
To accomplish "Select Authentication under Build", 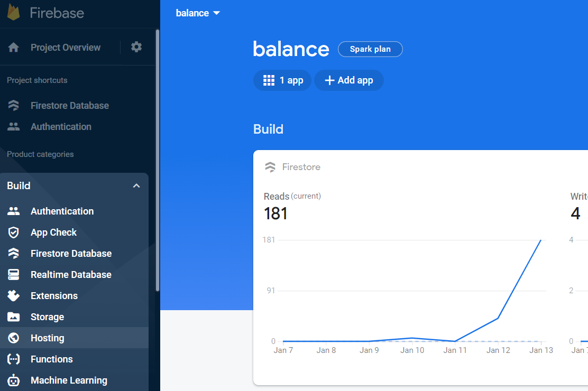I will coord(74,211).
